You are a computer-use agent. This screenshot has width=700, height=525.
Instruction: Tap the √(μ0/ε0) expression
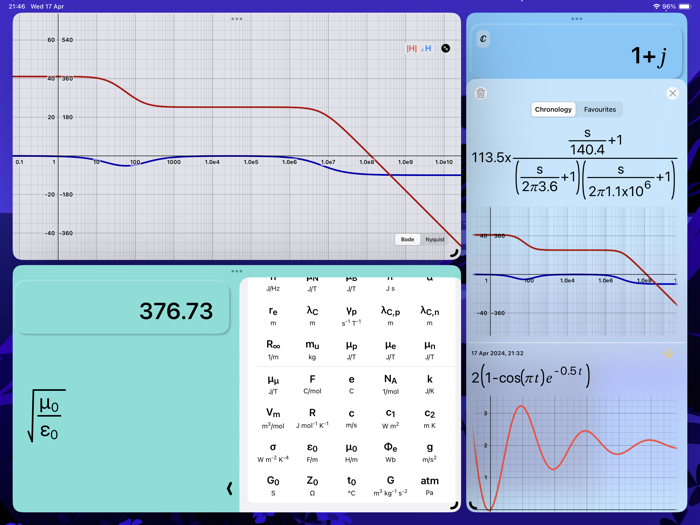point(46,416)
